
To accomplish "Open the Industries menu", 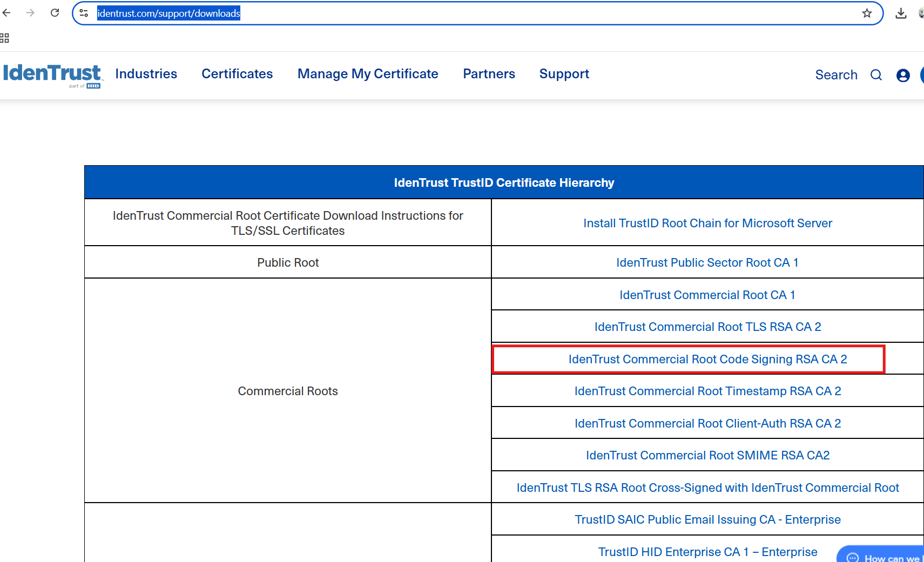I will click(146, 74).
